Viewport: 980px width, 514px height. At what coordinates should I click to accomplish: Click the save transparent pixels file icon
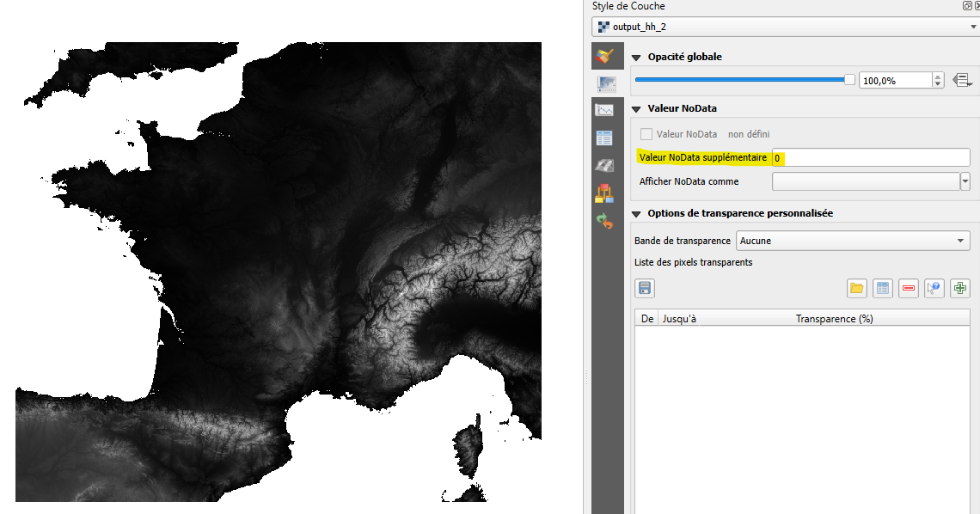pyautogui.click(x=645, y=289)
